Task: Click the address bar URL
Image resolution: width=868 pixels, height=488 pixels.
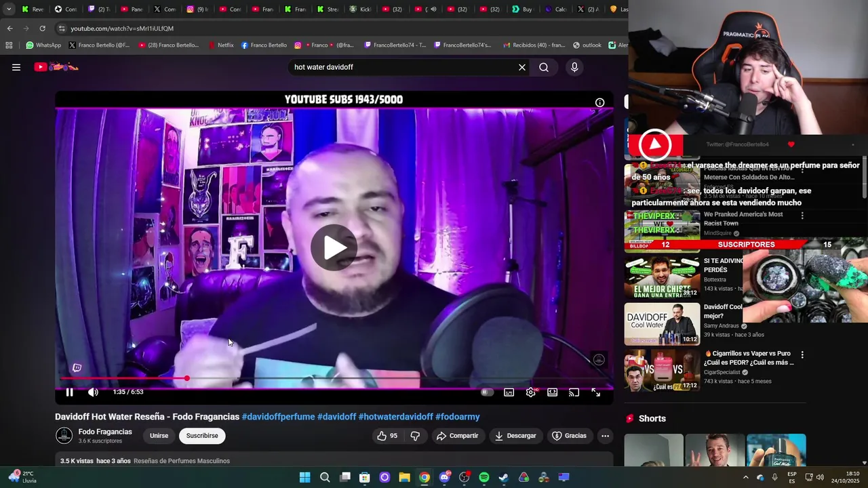Action: point(122,28)
